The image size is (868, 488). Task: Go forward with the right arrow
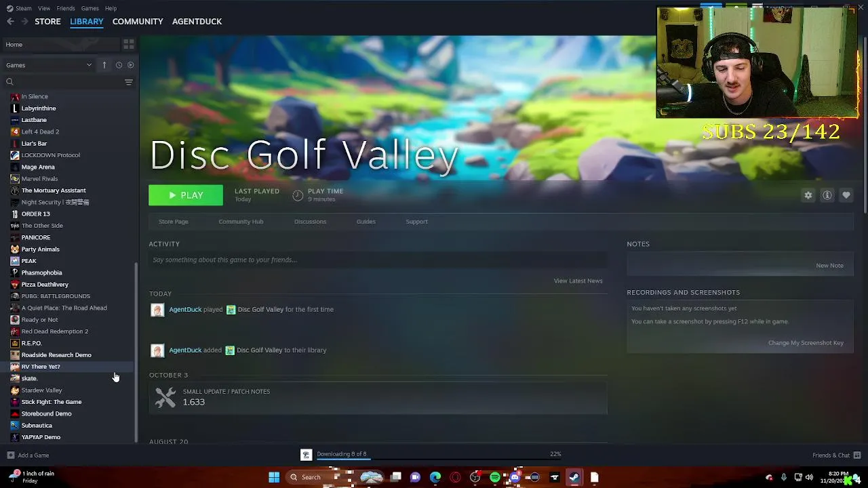click(x=25, y=22)
